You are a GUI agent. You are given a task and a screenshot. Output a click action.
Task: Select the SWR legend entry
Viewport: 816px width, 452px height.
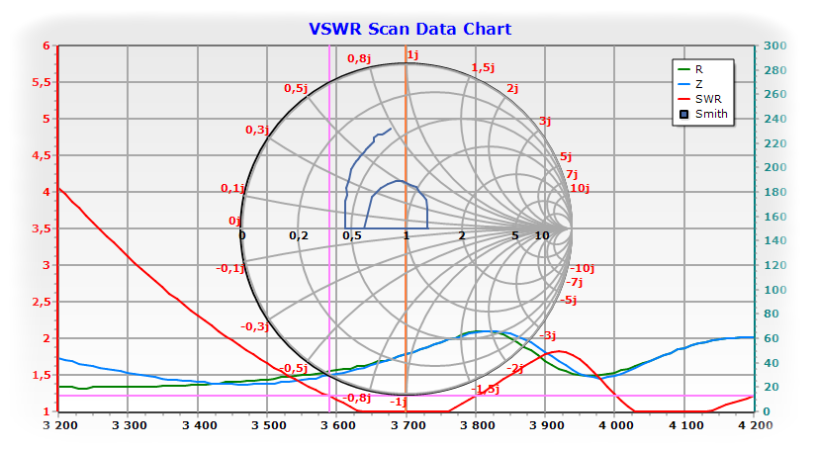(x=700, y=99)
